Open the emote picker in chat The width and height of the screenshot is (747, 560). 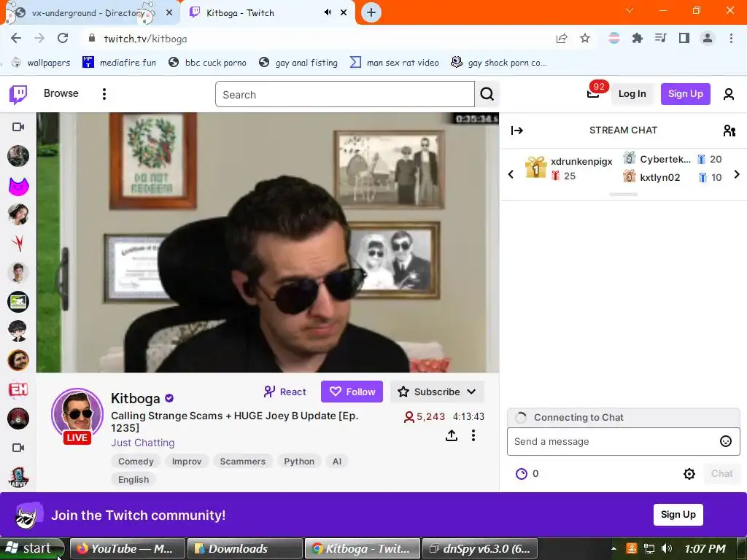(x=725, y=441)
